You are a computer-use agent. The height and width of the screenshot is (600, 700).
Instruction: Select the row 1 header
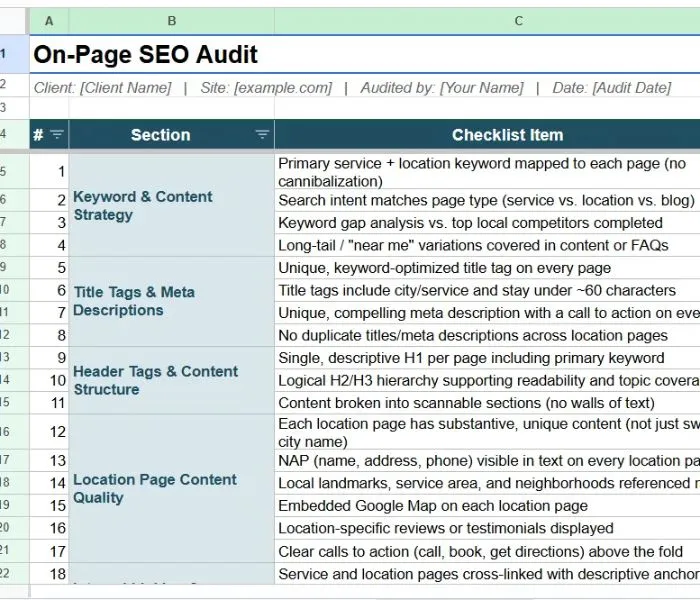tap(13, 54)
